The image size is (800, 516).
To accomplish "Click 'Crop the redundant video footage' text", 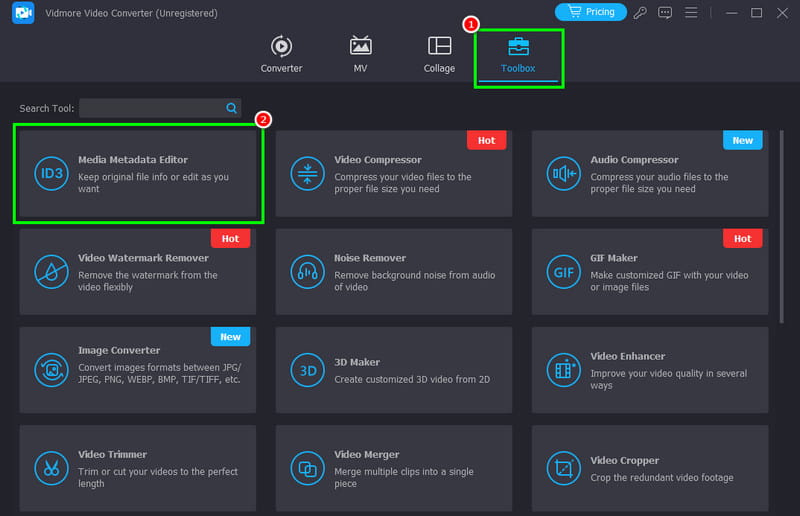I will pyautogui.click(x=662, y=478).
